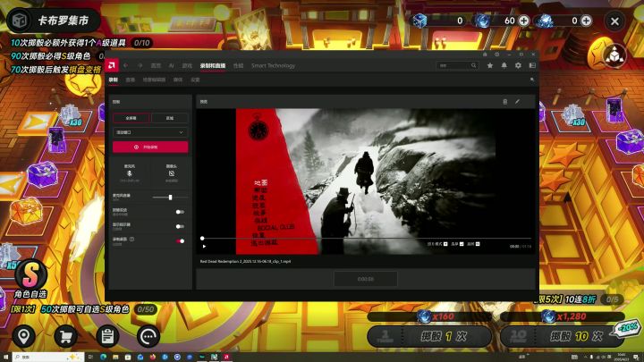Screen dimensions: 644x362
Task: Toggle the sidebar panel icon beside gear
Action: tap(532, 65)
